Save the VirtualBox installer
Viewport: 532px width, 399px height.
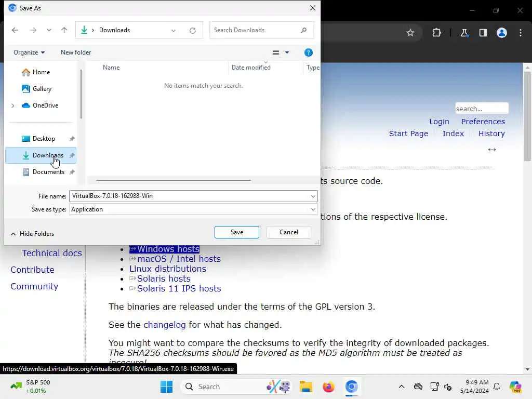click(x=237, y=232)
